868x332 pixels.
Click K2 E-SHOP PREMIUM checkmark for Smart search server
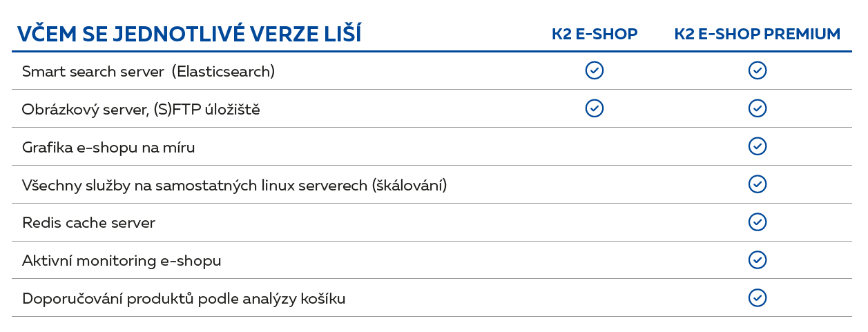(758, 70)
